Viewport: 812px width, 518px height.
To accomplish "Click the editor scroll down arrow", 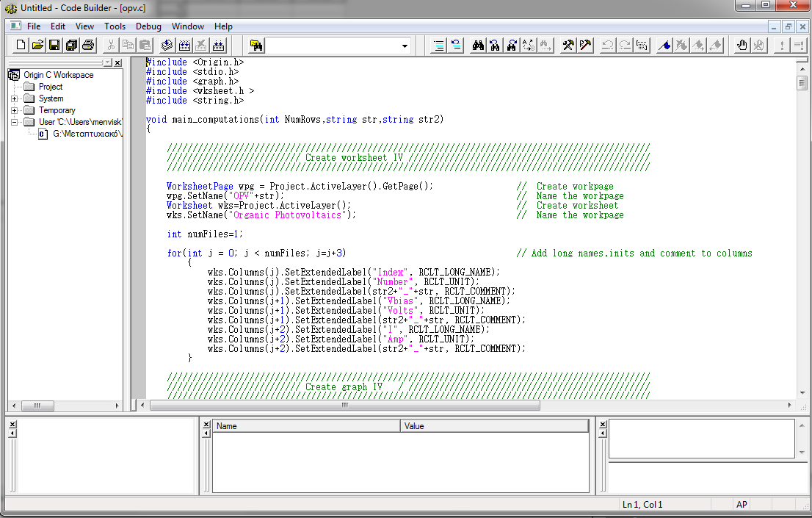I will 802,393.
